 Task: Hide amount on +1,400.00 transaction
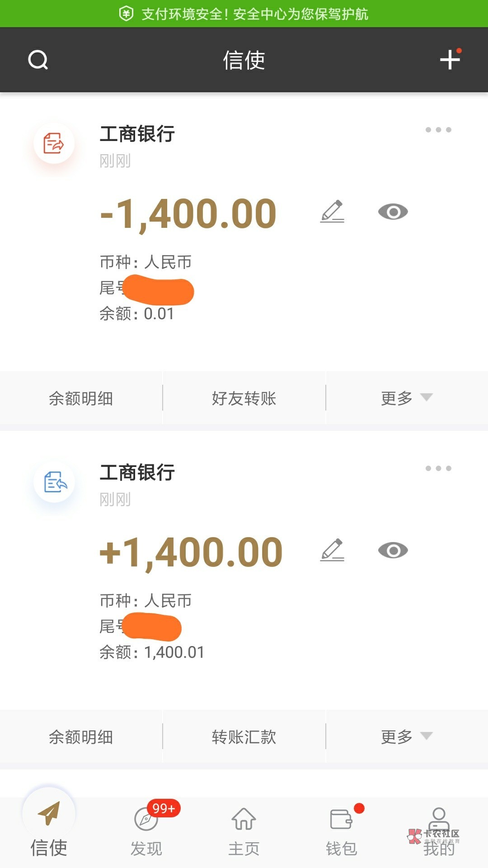(x=393, y=550)
